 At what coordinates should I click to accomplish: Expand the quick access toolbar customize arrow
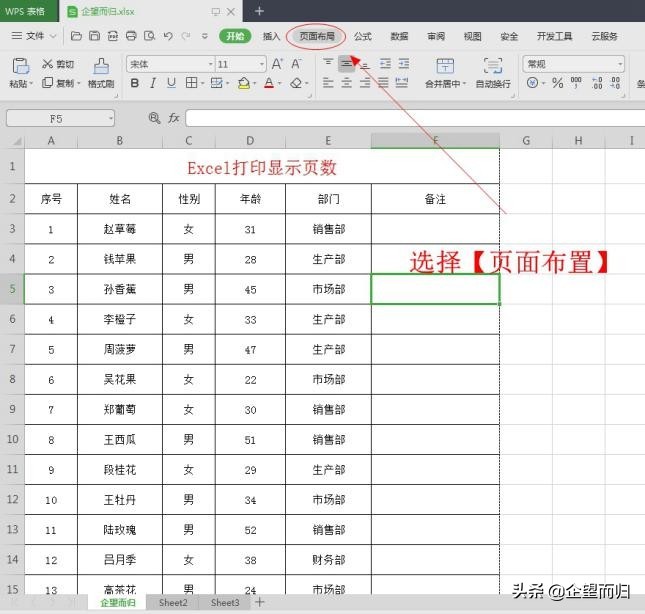(x=204, y=36)
